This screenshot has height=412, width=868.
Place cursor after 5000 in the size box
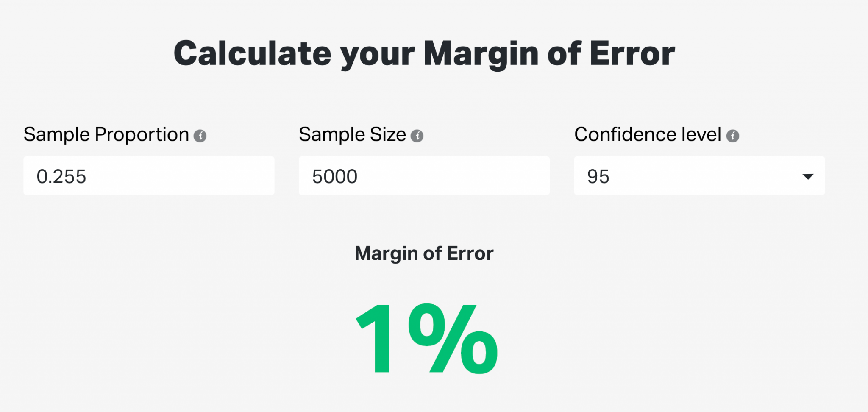click(359, 177)
